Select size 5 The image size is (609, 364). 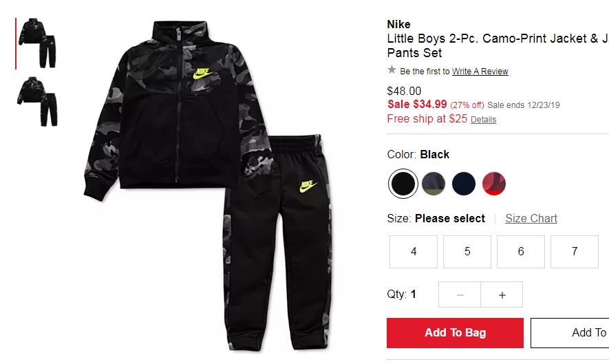[467, 252]
